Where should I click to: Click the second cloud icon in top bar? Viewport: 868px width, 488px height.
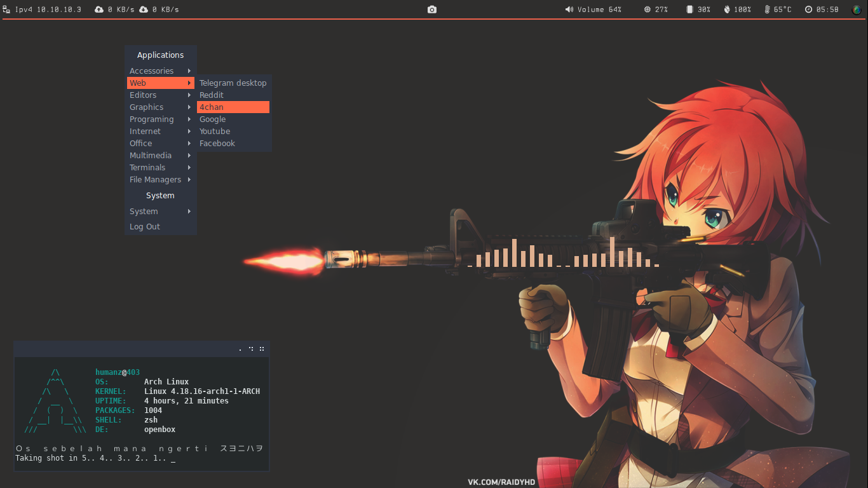pyautogui.click(x=144, y=10)
